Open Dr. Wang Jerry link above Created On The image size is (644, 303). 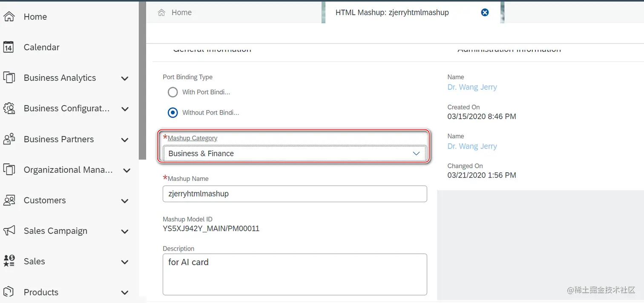[x=472, y=87]
